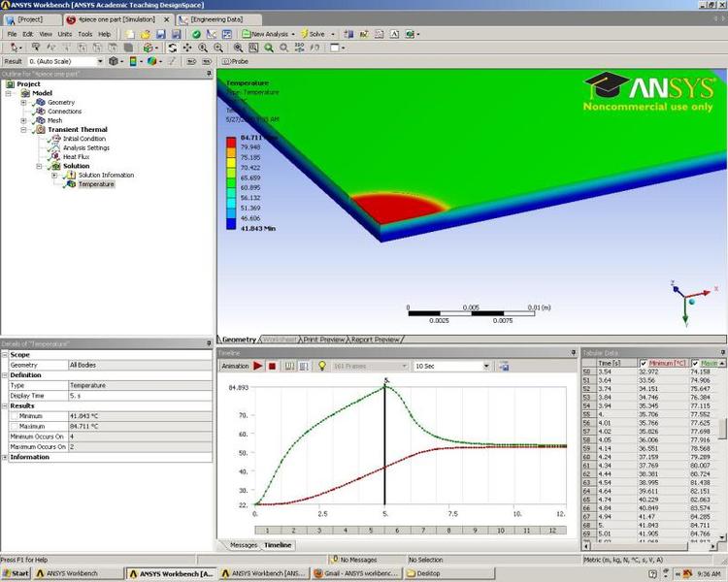Toggle the Minimum [°C] column checkbox
The width and height of the screenshot is (728, 582).
click(644, 364)
